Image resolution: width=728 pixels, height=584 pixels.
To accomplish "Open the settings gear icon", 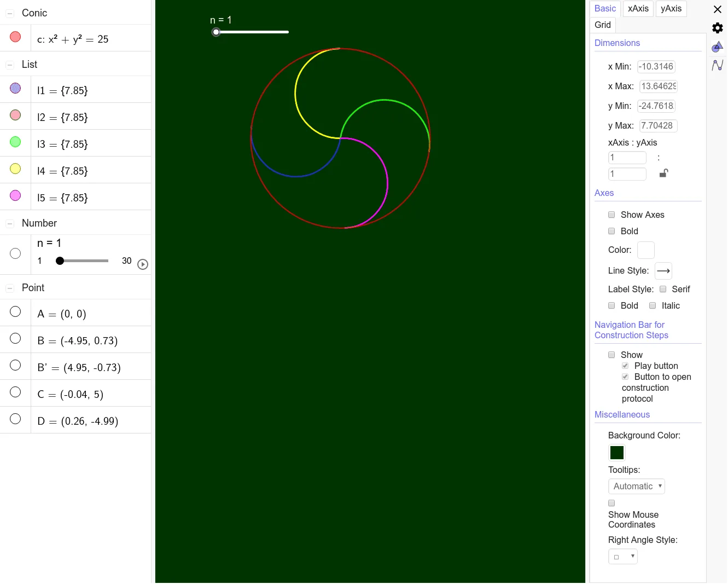I will click(x=718, y=28).
